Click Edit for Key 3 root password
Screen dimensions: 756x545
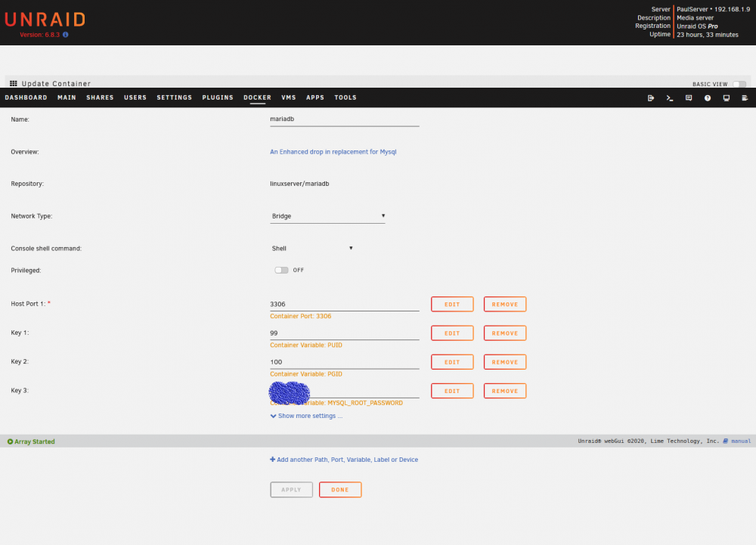coord(452,391)
